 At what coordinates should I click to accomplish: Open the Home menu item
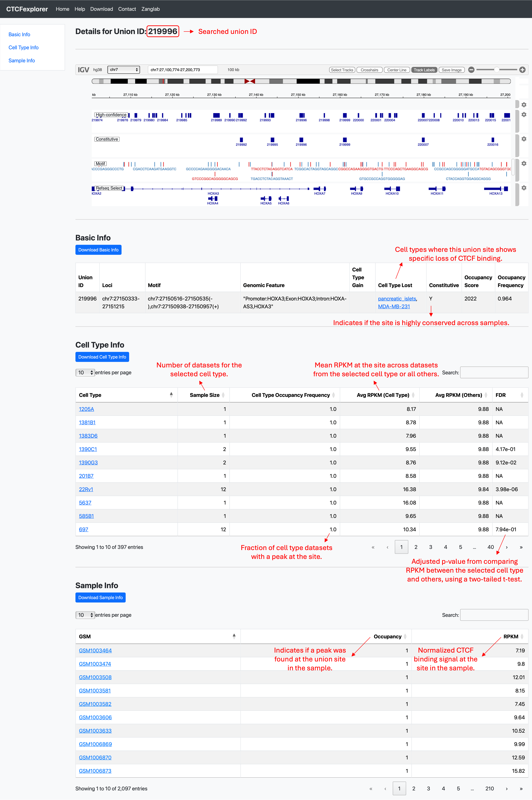point(62,9)
